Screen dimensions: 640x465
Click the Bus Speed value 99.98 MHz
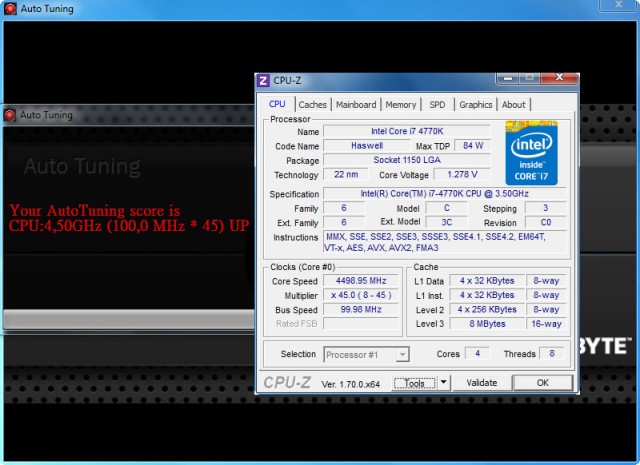(361, 309)
